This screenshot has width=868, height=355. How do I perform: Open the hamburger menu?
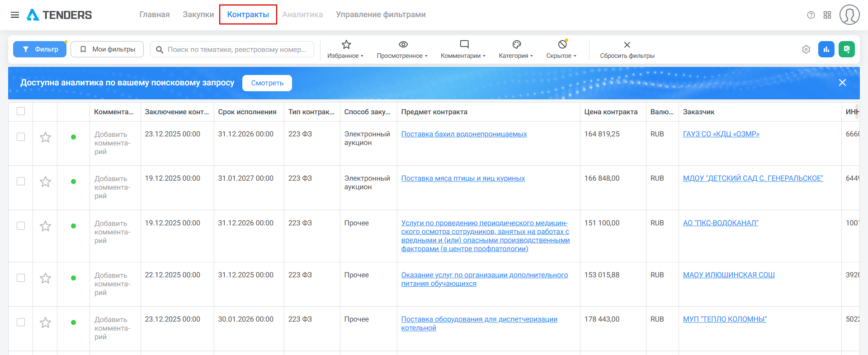click(15, 15)
